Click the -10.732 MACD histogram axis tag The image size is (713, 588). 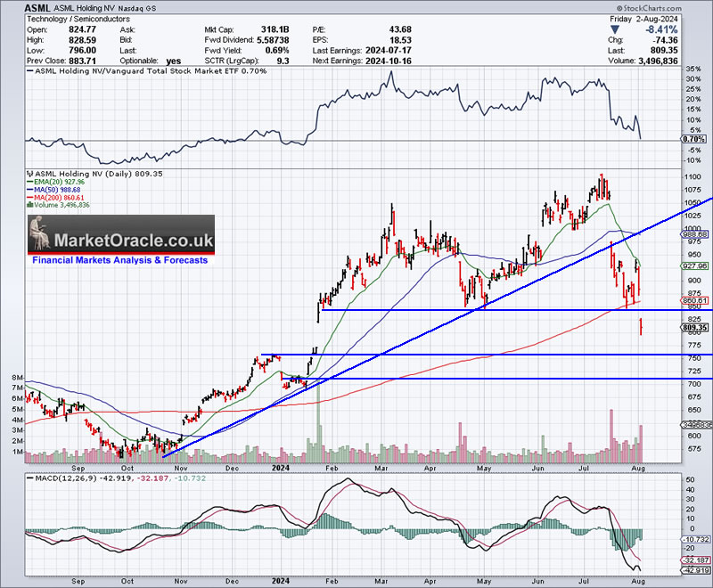coord(696,539)
